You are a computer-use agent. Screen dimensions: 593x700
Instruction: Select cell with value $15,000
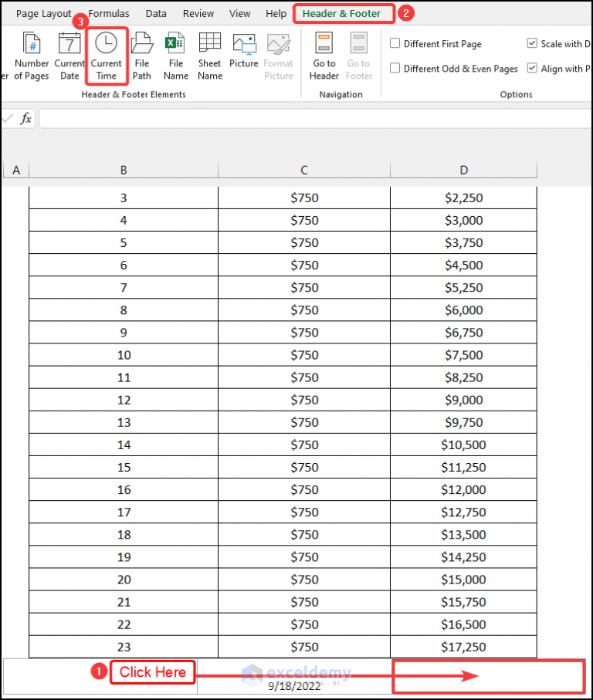point(463,580)
